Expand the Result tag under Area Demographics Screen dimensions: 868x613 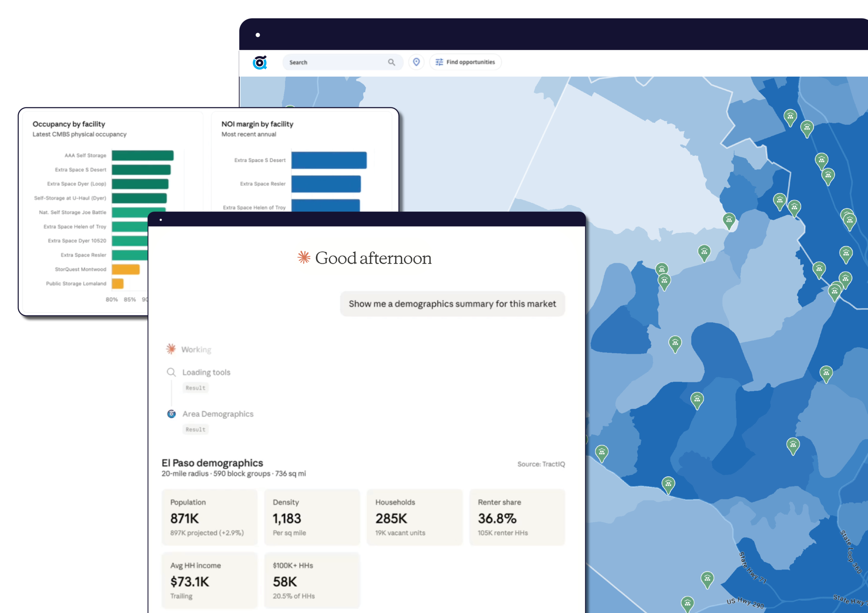195,429
